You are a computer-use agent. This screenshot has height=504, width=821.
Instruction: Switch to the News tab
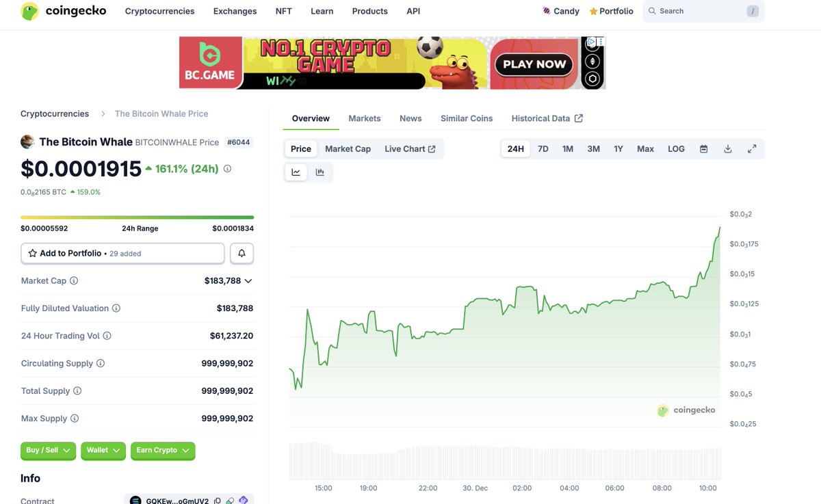click(x=410, y=118)
